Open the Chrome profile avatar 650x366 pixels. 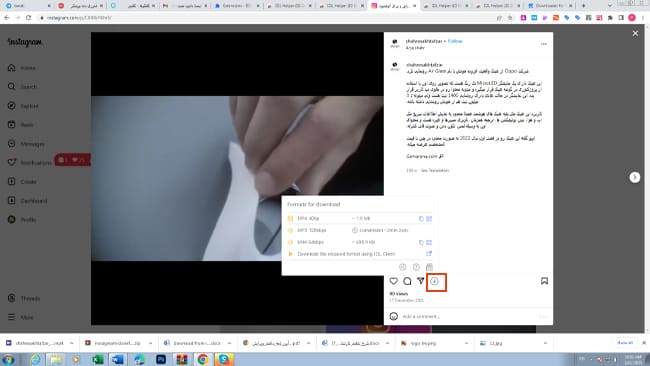632,17
